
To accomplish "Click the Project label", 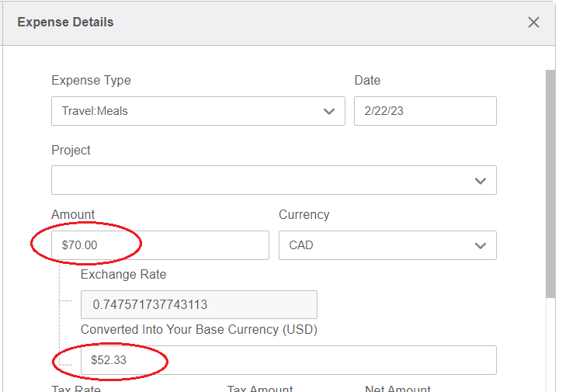I will point(71,150).
